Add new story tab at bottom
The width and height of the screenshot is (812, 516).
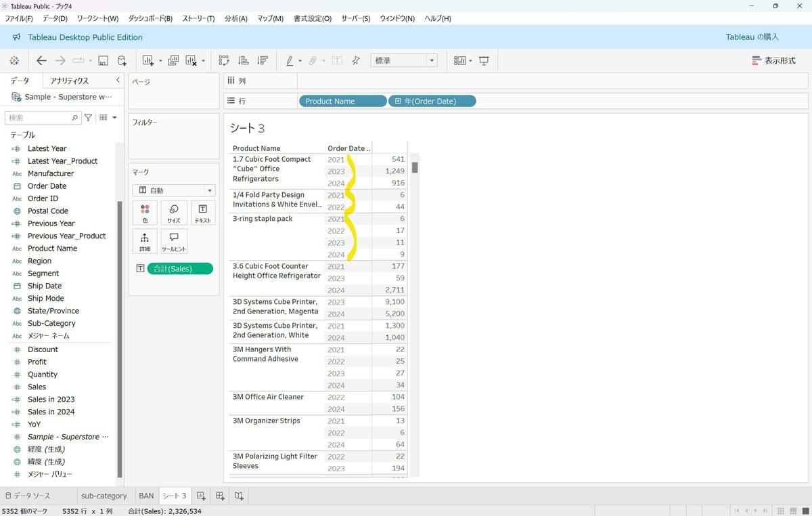pyautogui.click(x=239, y=496)
